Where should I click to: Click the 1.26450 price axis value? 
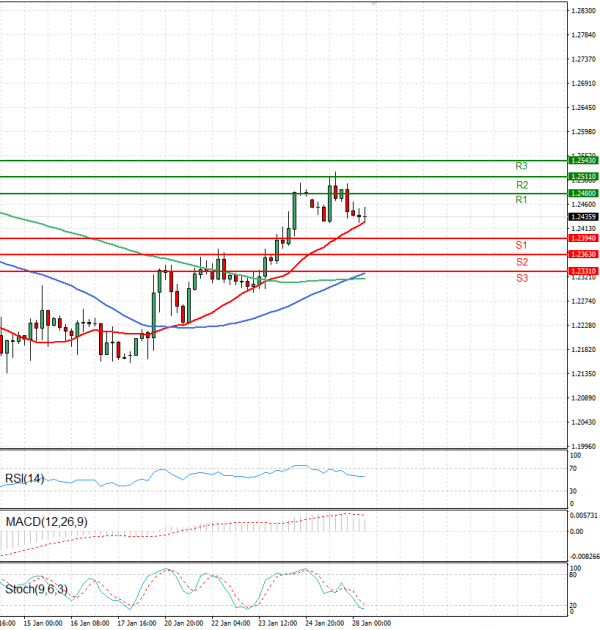coord(583,108)
